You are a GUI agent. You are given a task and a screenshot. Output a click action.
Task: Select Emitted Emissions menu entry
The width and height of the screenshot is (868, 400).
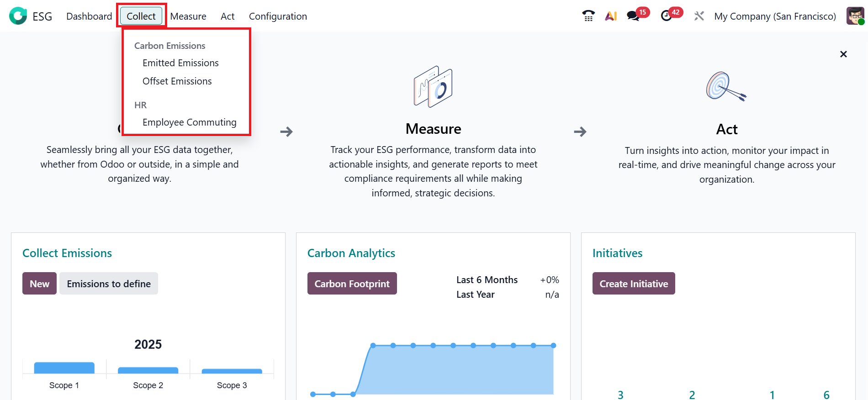pos(180,63)
